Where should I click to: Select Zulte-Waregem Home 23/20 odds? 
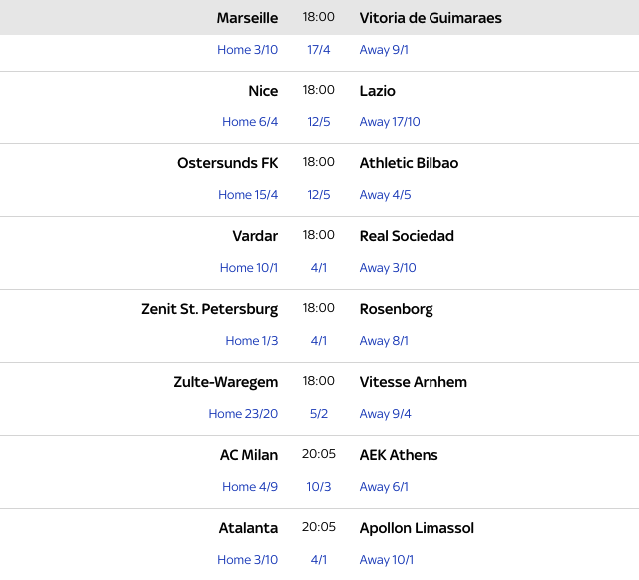point(243,414)
